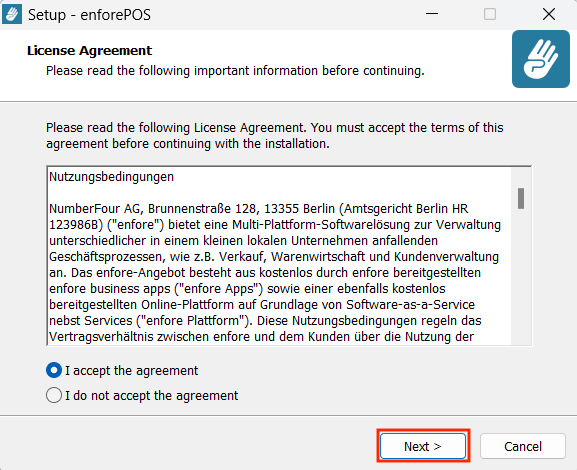Image resolution: width=577 pixels, height=470 pixels.
Task: Minimize the Setup window
Action: point(432,14)
